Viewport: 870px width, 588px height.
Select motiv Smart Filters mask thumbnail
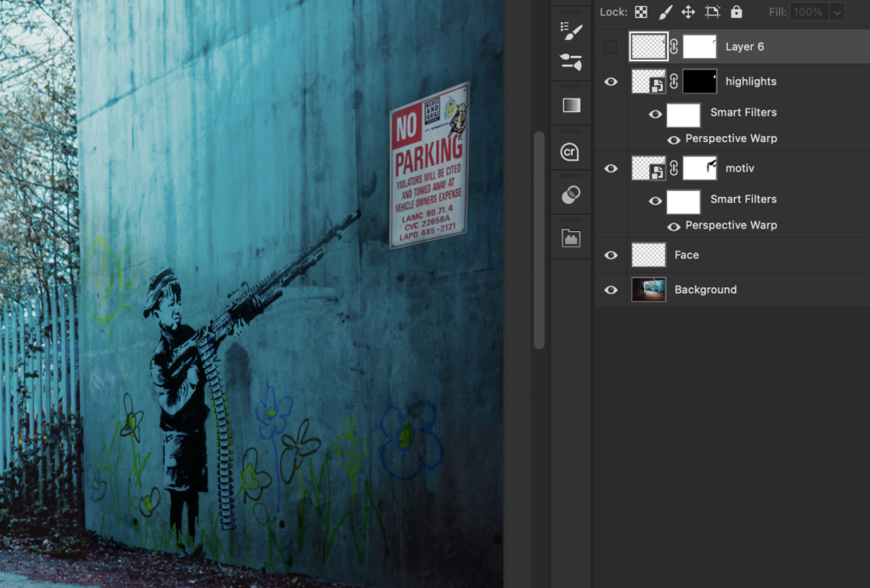[683, 202]
